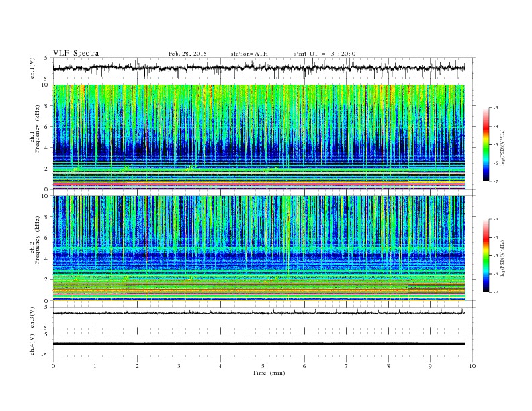The image size is (532, 411).
Task: Click time axis tick label "9"
Action: [430, 366]
